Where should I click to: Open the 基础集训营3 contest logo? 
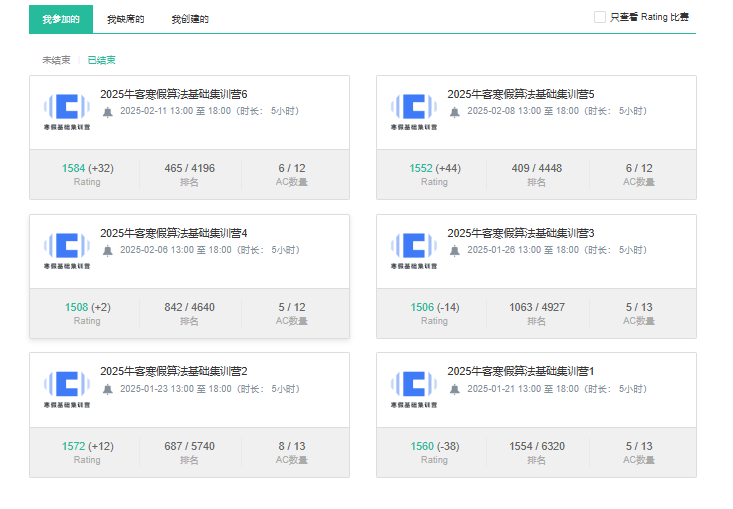(x=413, y=249)
